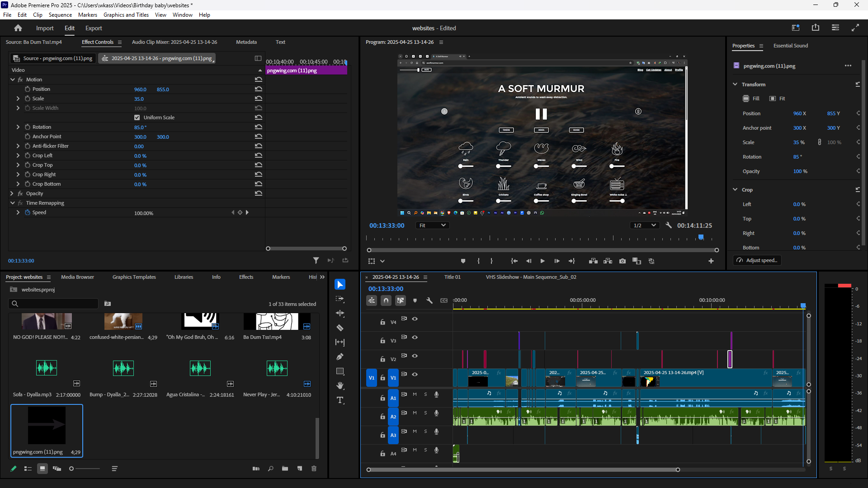Uncheck the Uniform Scale checkbox
Viewport: 868px width, 488px height.
click(137, 117)
